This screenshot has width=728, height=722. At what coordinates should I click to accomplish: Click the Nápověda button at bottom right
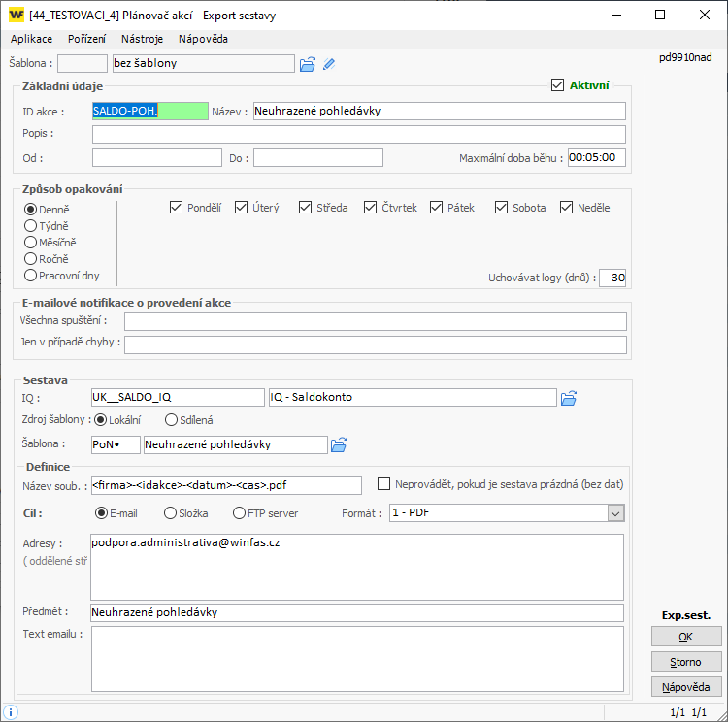pos(686,687)
